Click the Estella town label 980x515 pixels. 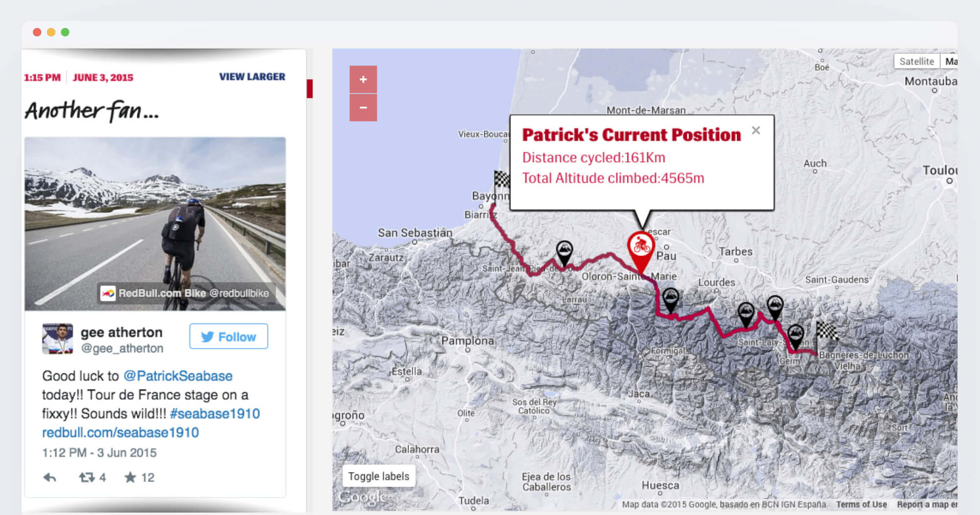click(406, 371)
